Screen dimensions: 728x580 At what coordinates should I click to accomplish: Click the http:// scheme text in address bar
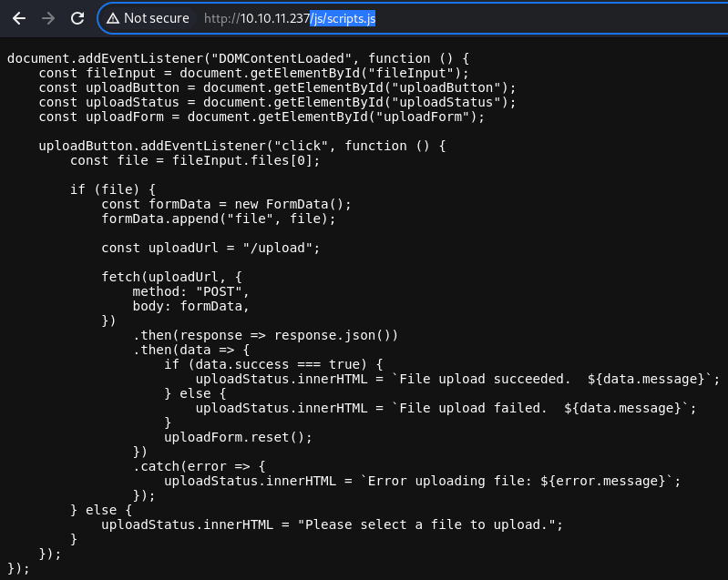222,18
